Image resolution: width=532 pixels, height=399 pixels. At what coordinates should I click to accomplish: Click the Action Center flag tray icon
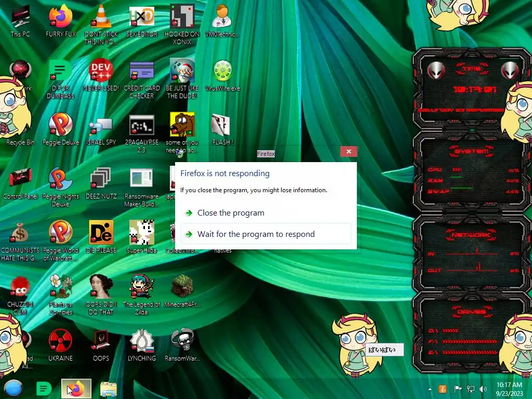[x=457, y=389]
